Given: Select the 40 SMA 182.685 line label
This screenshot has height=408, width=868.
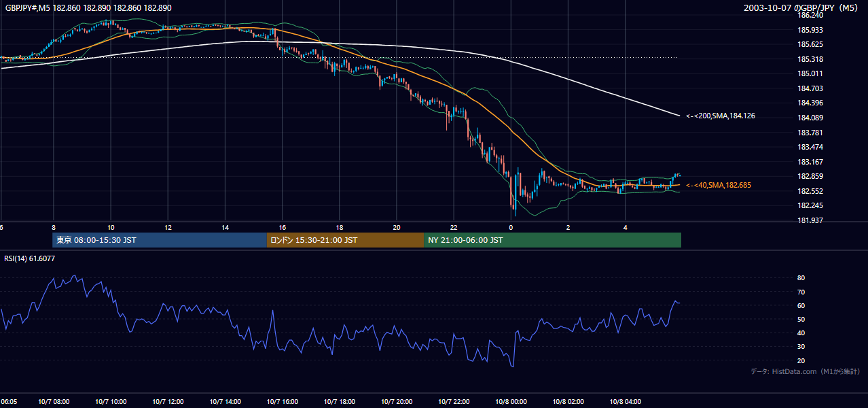Looking at the screenshot, I should click(719, 185).
